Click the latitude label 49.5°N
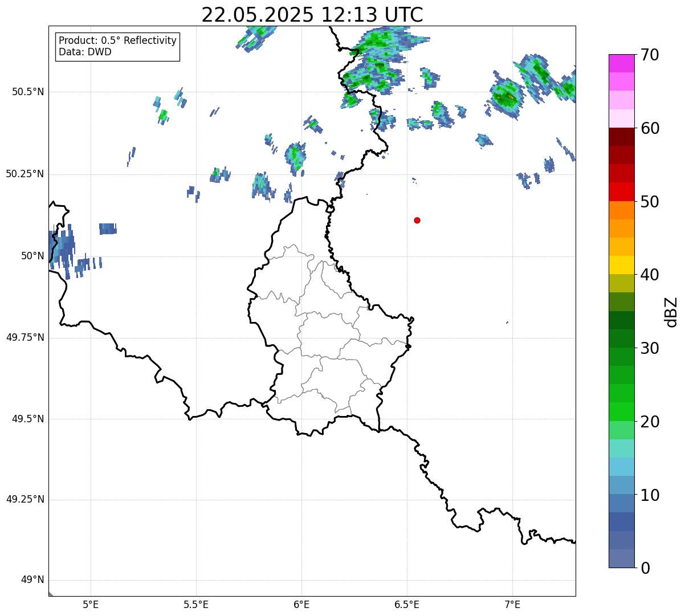Viewport: 685px width, 616px height. coord(28,419)
